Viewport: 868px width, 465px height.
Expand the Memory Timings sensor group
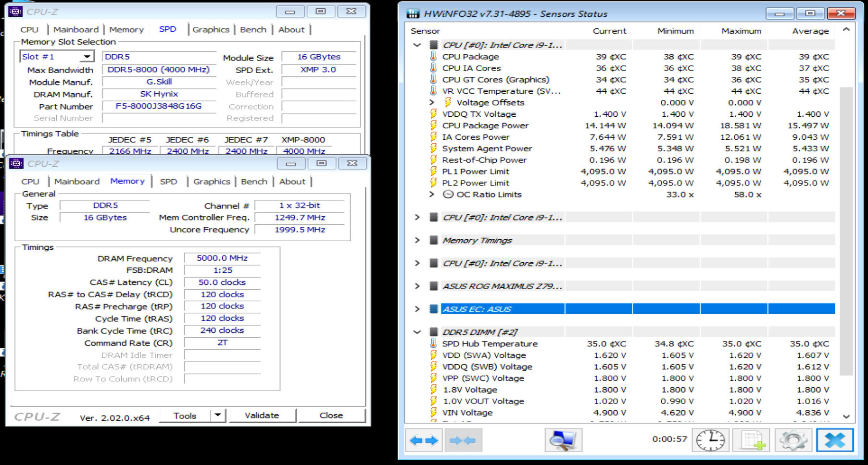(417, 240)
